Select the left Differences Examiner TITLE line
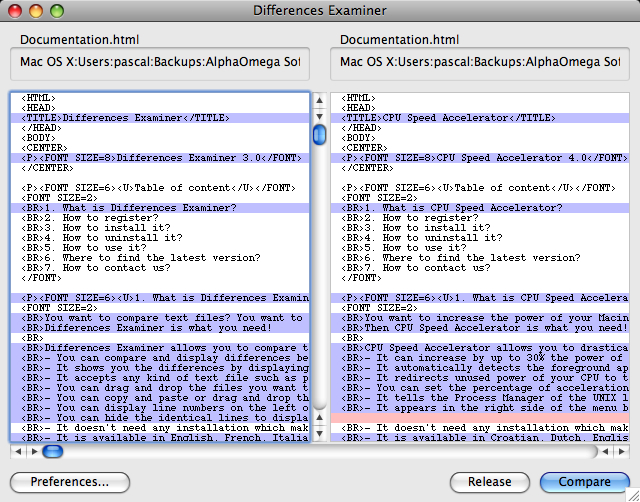640x502 pixels. point(160,118)
